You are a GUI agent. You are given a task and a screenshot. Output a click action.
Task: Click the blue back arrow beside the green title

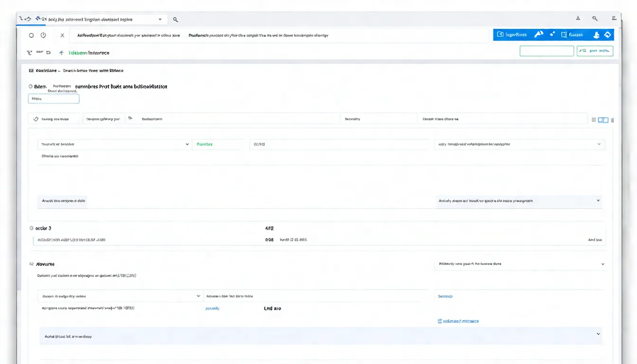pyautogui.click(x=62, y=53)
